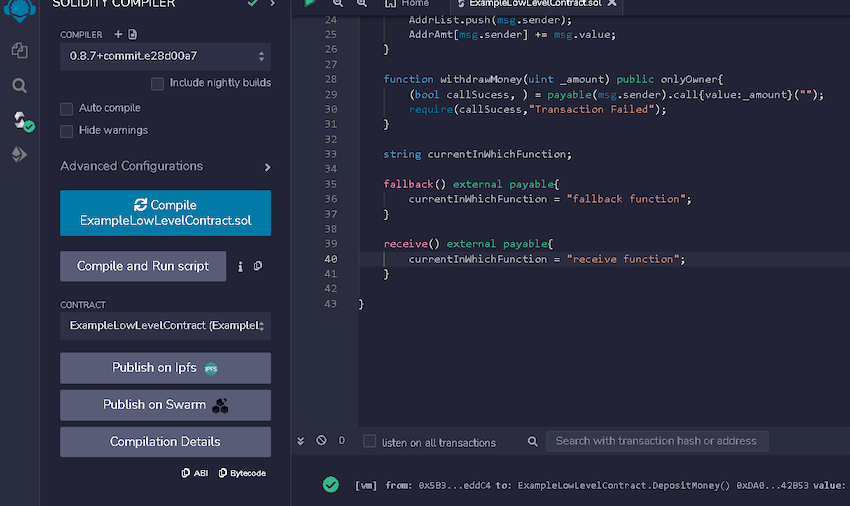Click the closing brace on line 43
This screenshot has width=850, height=506.
click(362, 304)
